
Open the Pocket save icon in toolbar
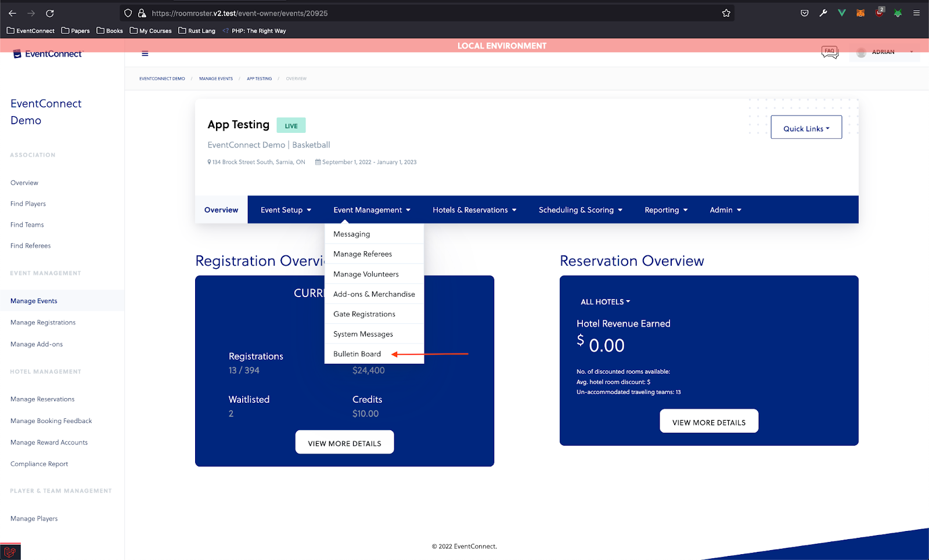point(804,13)
